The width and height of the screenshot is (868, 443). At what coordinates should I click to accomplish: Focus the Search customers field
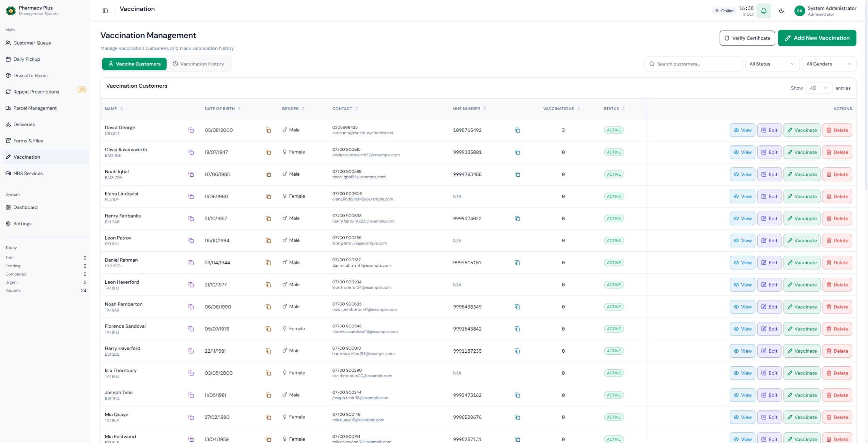pos(693,64)
